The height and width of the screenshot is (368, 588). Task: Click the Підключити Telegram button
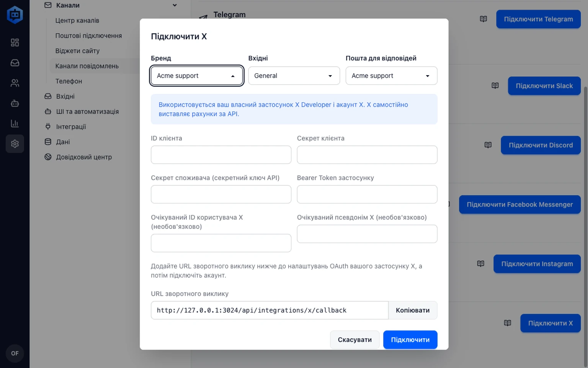coord(538,19)
